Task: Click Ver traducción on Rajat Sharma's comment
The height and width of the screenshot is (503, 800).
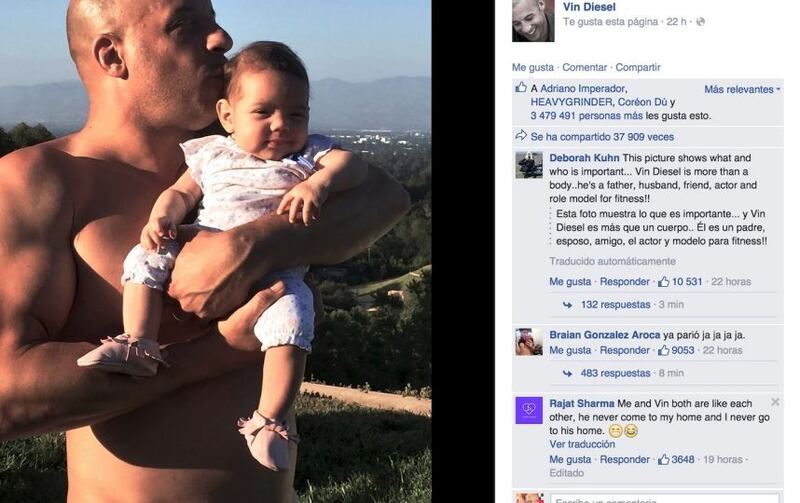Action: (582, 444)
